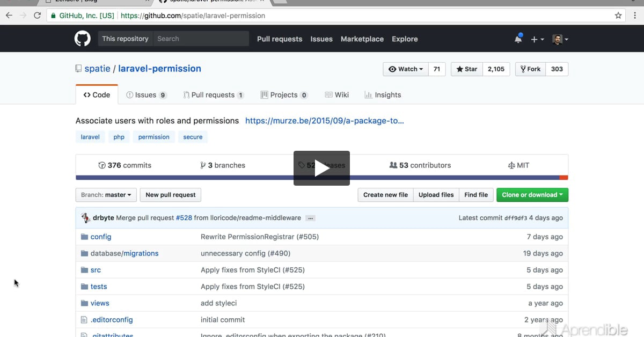This screenshot has height=337, width=644.
Task: Open Rewrite PermissionRegistrar (#505) commit message
Action: pyautogui.click(x=260, y=237)
